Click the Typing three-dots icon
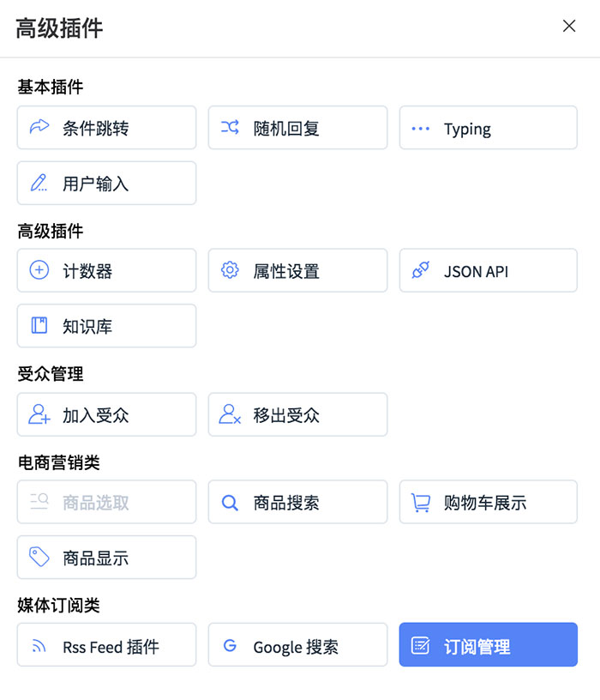This screenshot has height=700, width=600. pyautogui.click(x=420, y=129)
